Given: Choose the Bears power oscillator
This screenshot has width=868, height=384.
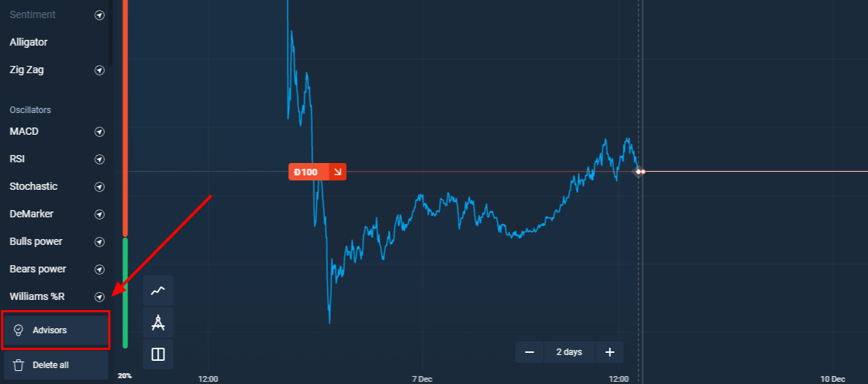Looking at the screenshot, I should tap(38, 269).
